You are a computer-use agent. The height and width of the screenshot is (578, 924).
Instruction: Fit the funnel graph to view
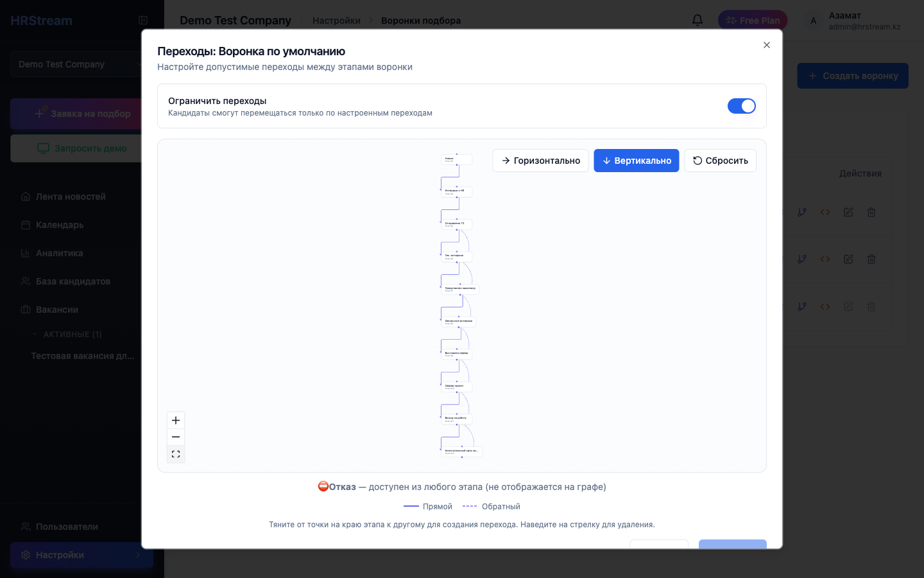[x=176, y=454]
